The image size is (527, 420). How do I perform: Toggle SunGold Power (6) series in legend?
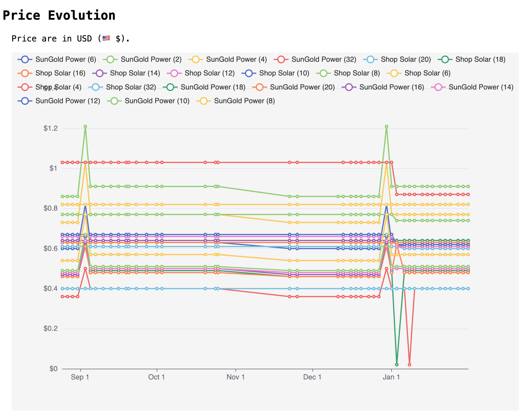click(57, 59)
